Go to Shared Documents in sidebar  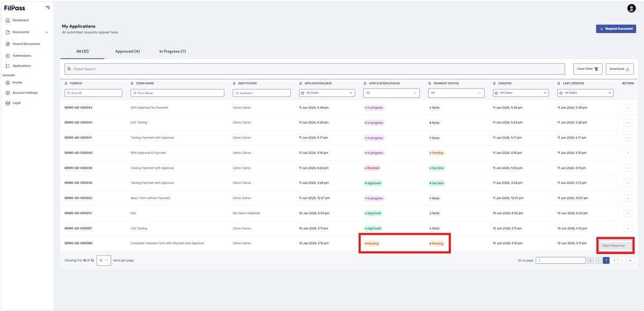click(26, 44)
